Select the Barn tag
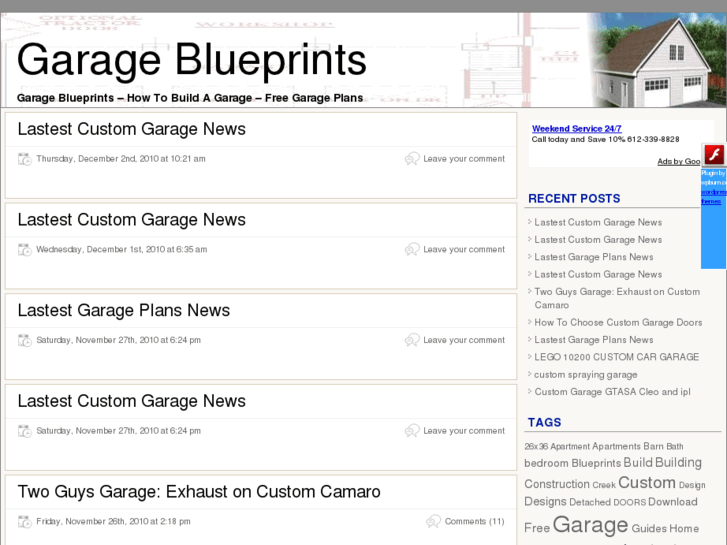 point(653,446)
